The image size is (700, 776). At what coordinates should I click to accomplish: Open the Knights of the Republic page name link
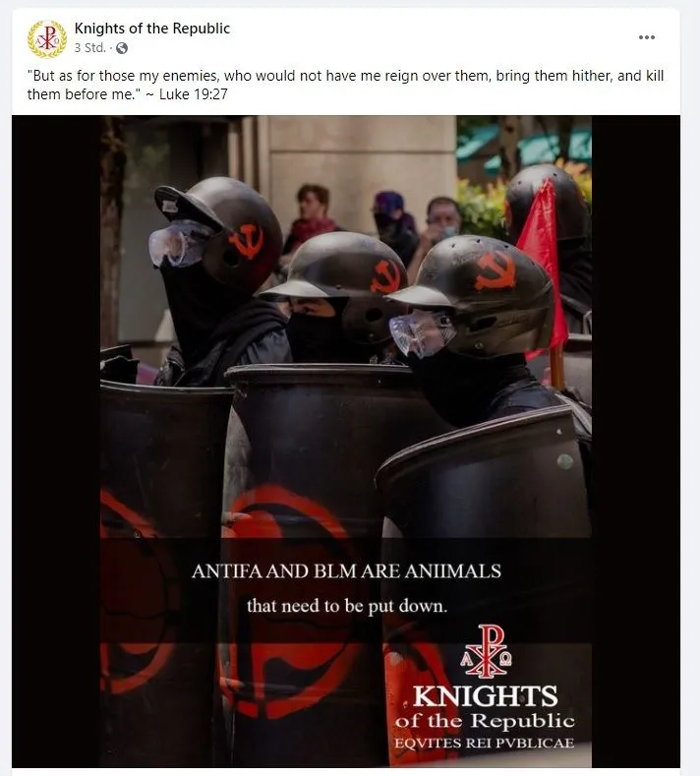pyautogui.click(x=152, y=29)
